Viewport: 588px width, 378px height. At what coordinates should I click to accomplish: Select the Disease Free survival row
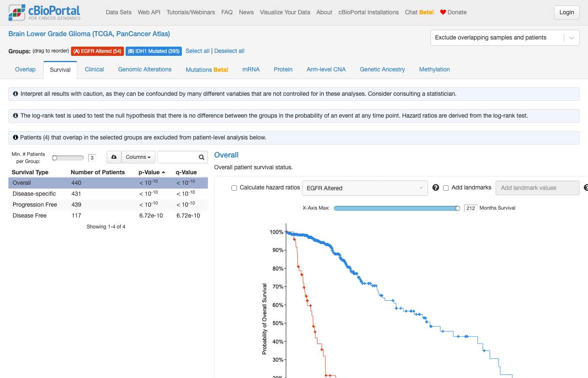click(108, 215)
